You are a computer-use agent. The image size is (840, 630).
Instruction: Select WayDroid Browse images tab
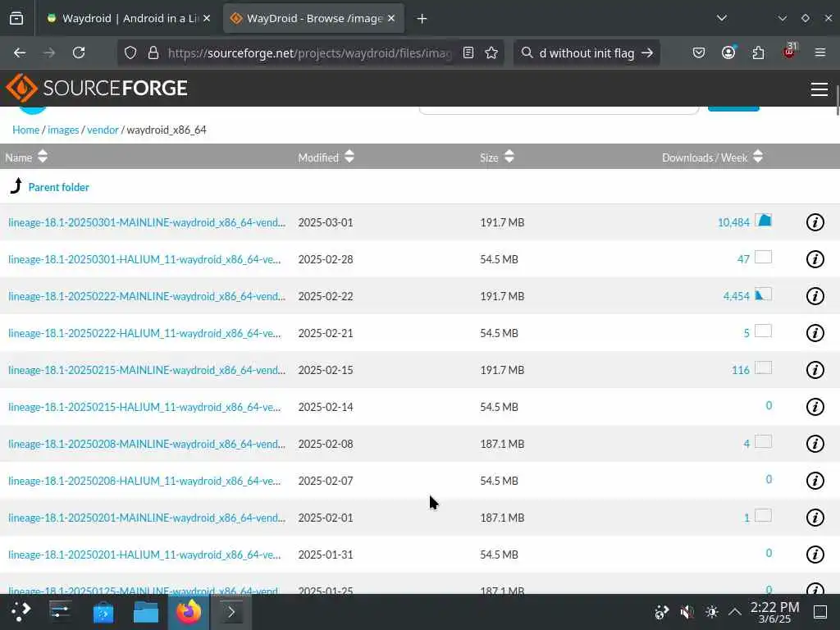[x=313, y=19]
